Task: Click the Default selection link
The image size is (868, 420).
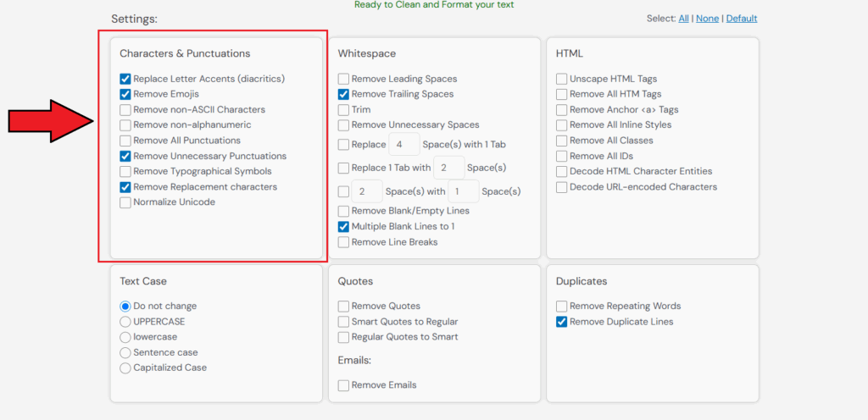Action: pos(742,19)
